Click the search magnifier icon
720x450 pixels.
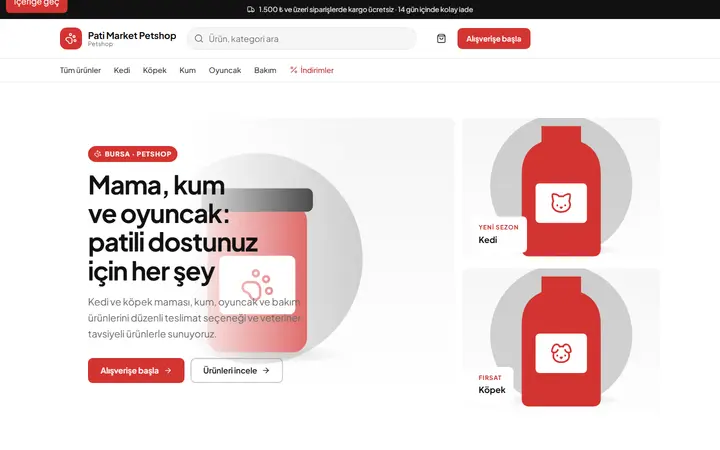click(199, 39)
